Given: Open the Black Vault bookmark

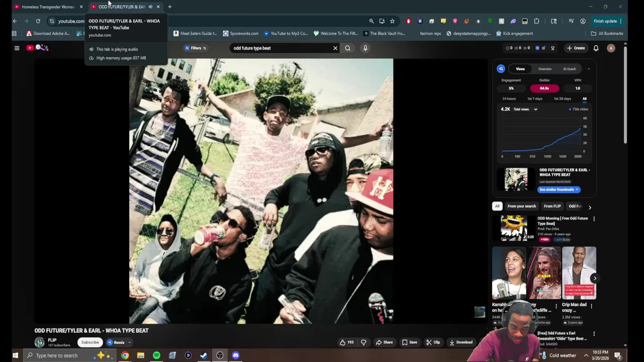Looking at the screenshot, I should coord(384,34).
